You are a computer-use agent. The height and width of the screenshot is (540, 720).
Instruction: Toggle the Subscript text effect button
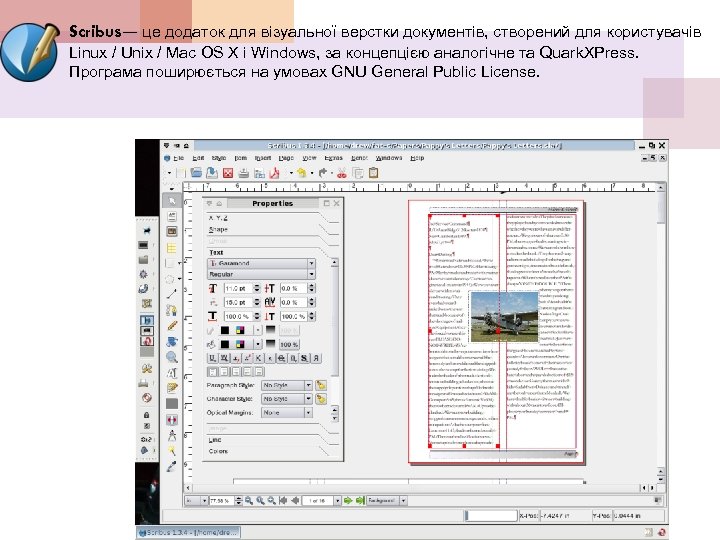236,359
